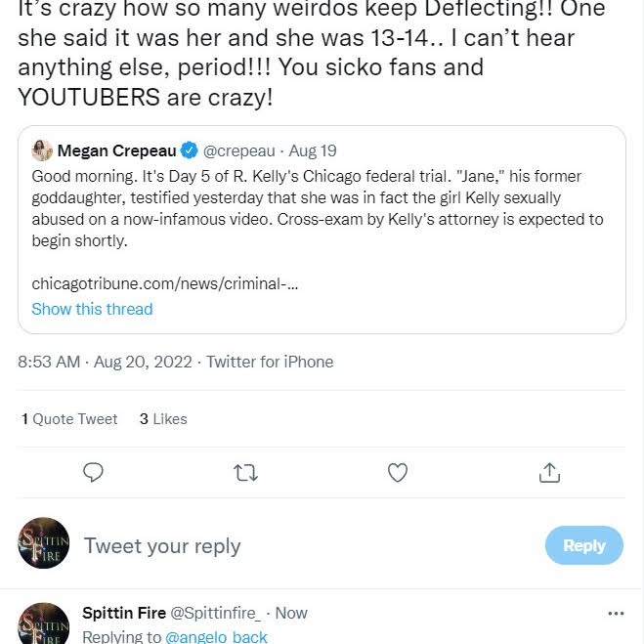The height and width of the screenshot is (644, 644).
Task: Open the chicagotribune.com article link
Action: point(165,283)
